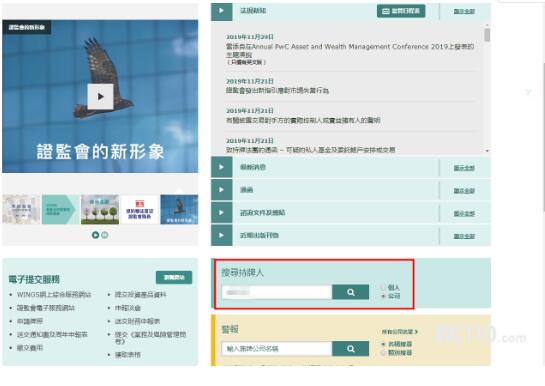Open the 監管日程表 calendar button
Viewport: 545px width, 386px height.
pyautogui.click(x=401, y=11)
